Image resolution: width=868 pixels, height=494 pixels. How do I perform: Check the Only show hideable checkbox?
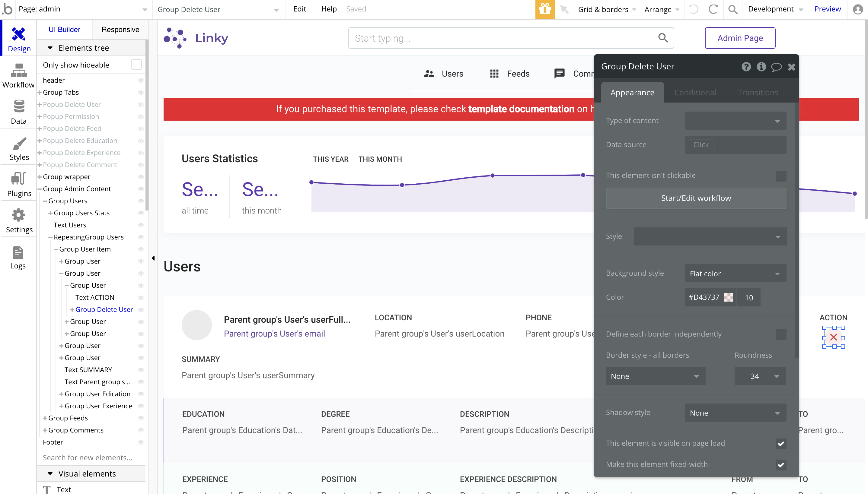136,65
